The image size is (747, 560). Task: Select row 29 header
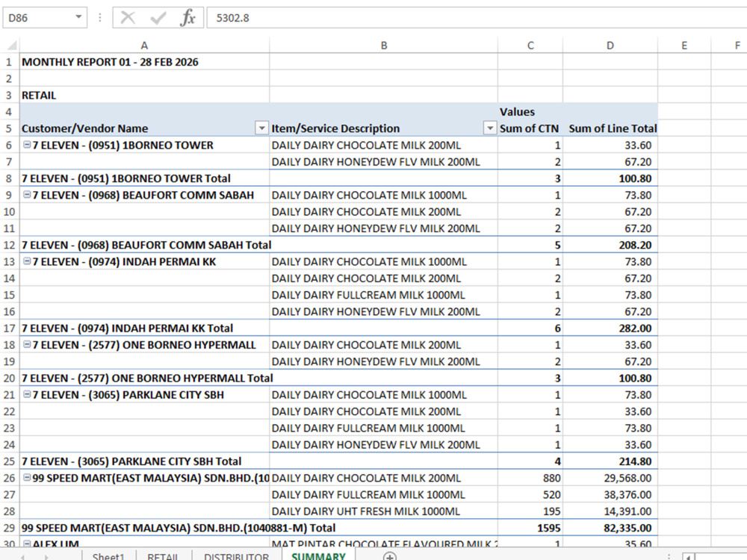coord(9,528)
